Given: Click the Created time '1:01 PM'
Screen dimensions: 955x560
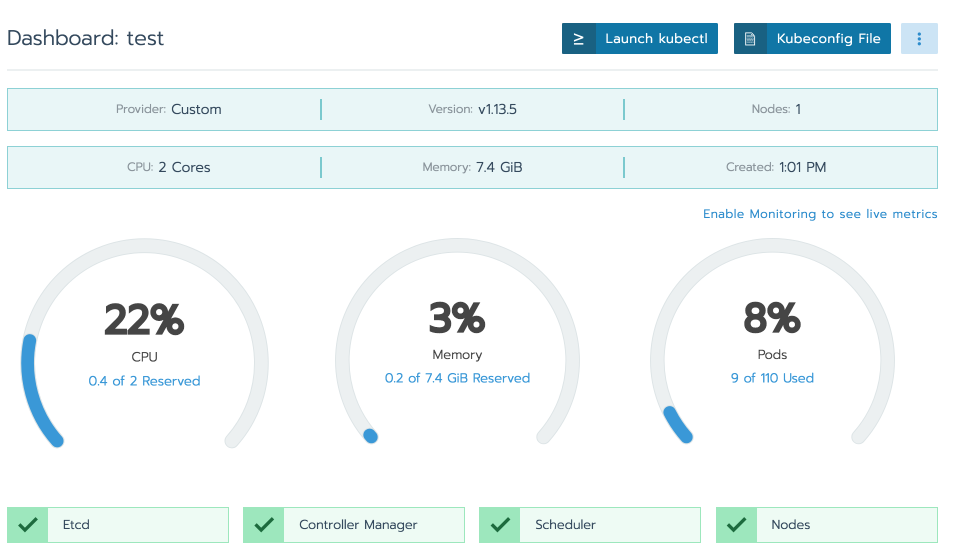Looking at the screenshot, I should [802, 167].
